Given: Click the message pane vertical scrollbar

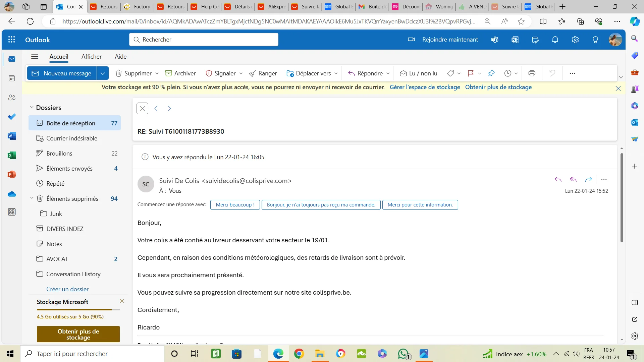Looking at the screenshot, I should point(622,198).
